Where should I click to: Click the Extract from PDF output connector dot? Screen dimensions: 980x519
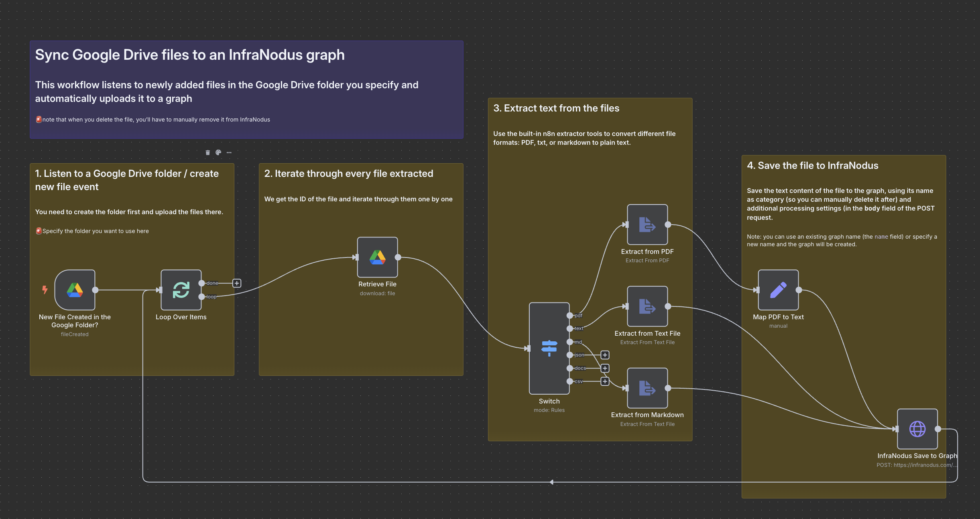coord(668,225)
